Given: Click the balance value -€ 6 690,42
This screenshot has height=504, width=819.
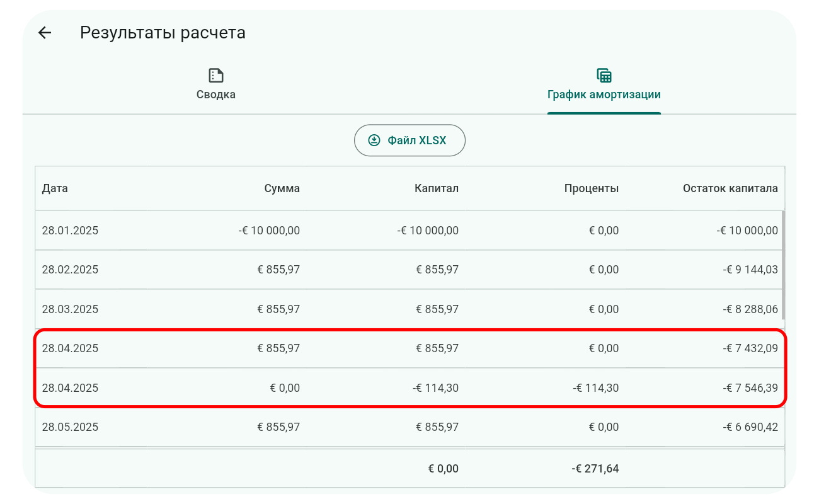Looking at the screenshot, I should (750, 427).
